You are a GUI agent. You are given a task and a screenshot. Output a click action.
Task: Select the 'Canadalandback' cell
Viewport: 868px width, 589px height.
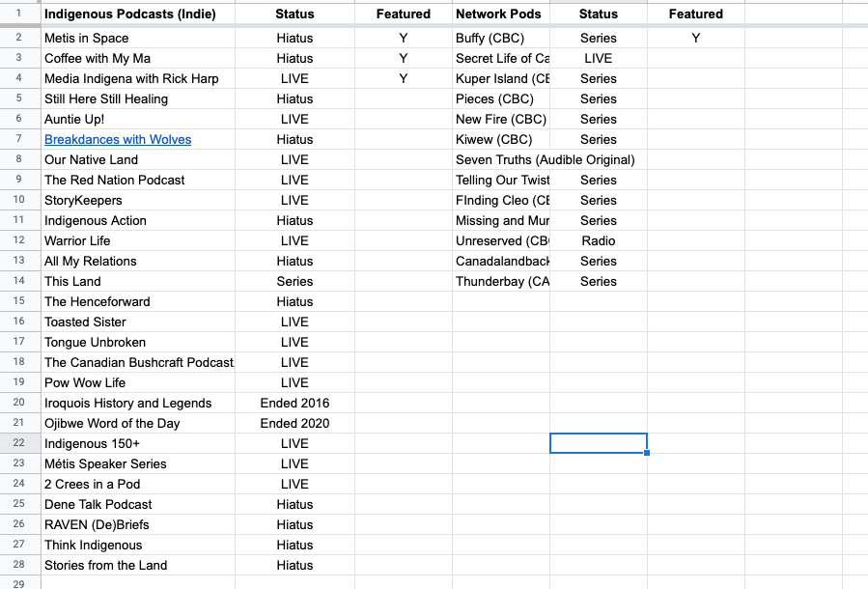point(501,262)
